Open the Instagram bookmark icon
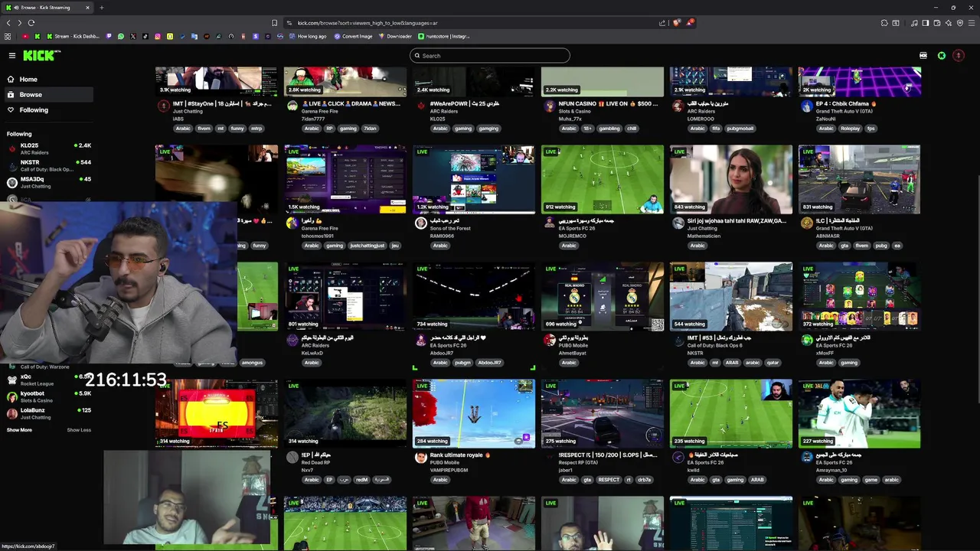The height and width of the screenshot is (551, 980). [x=158, y=36]
